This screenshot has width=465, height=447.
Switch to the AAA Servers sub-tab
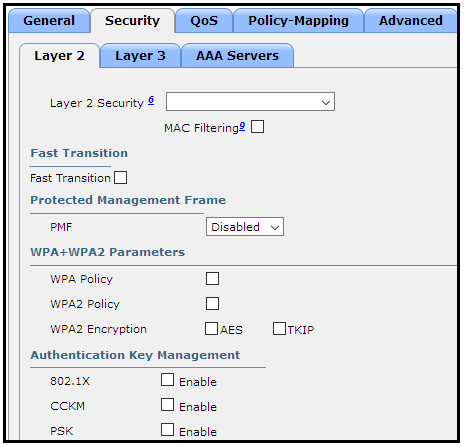tap(237, 56)
